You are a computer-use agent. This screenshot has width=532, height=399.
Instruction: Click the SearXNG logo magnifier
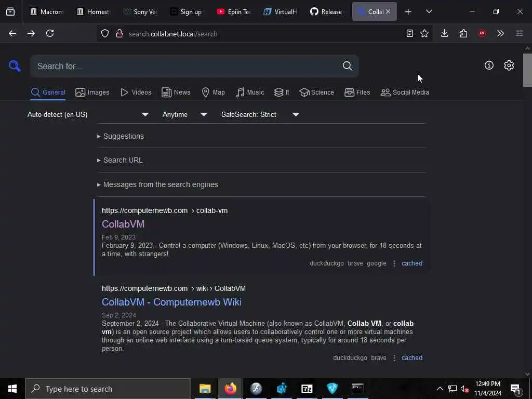(15, 65)
